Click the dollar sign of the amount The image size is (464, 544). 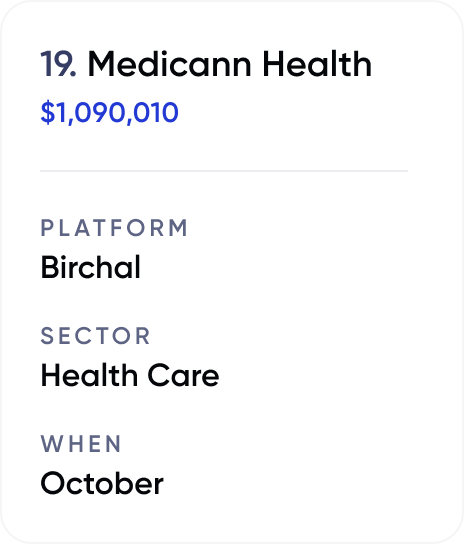click(x=48, y=112)
